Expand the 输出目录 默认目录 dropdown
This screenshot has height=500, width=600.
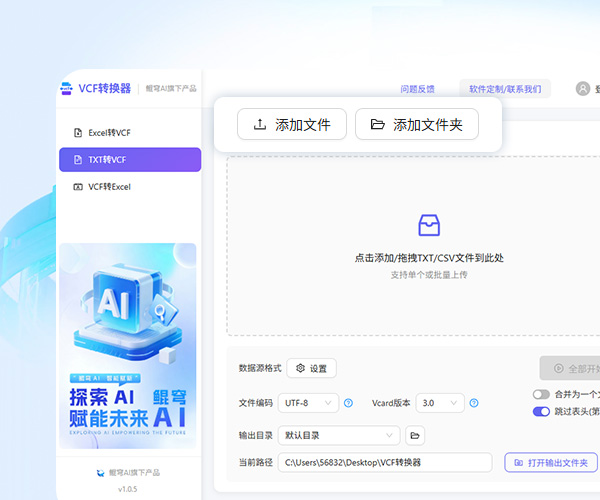point(339,435)
